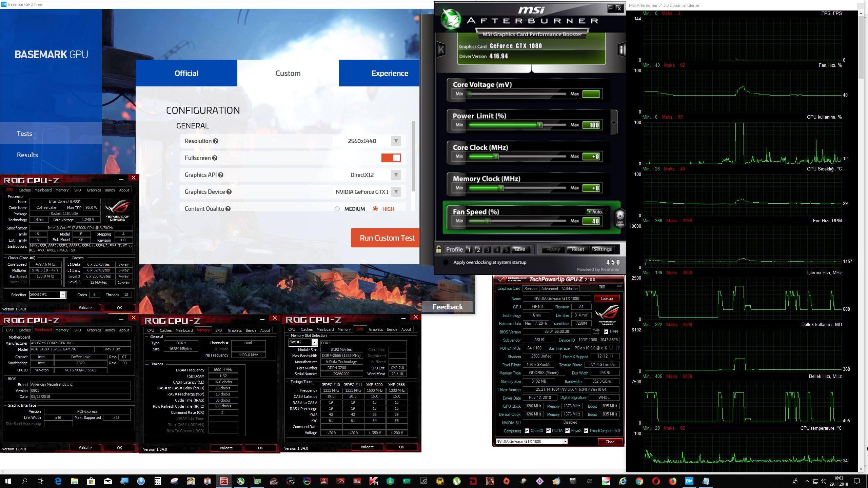
Task: Toggle the UEFI checkbox in GPU-Z
Action: [606, 332]
